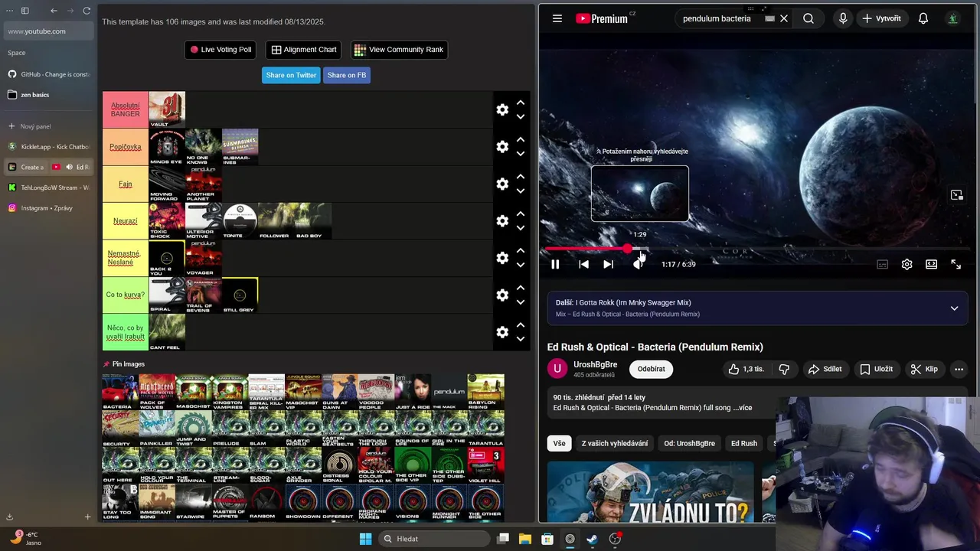Open settings gear for Poplčovka tier
Viewport: 980px width, 551px height.
(x=502, y=147)
